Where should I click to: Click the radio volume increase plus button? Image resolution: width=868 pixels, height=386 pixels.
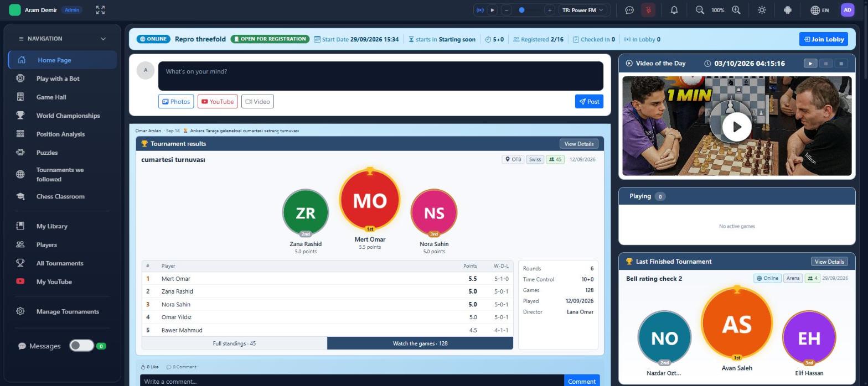pyautogui.click(x=550, y=10)
